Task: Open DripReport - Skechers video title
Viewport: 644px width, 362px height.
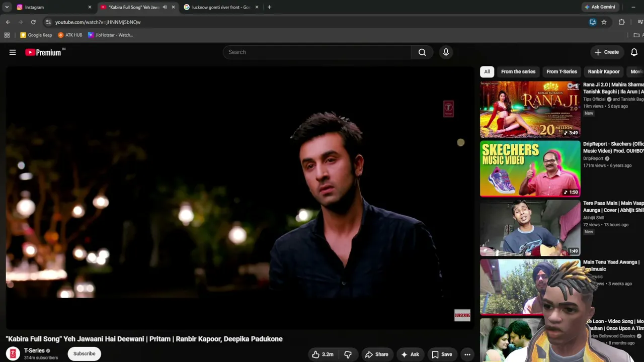Action: coord(613,147)
